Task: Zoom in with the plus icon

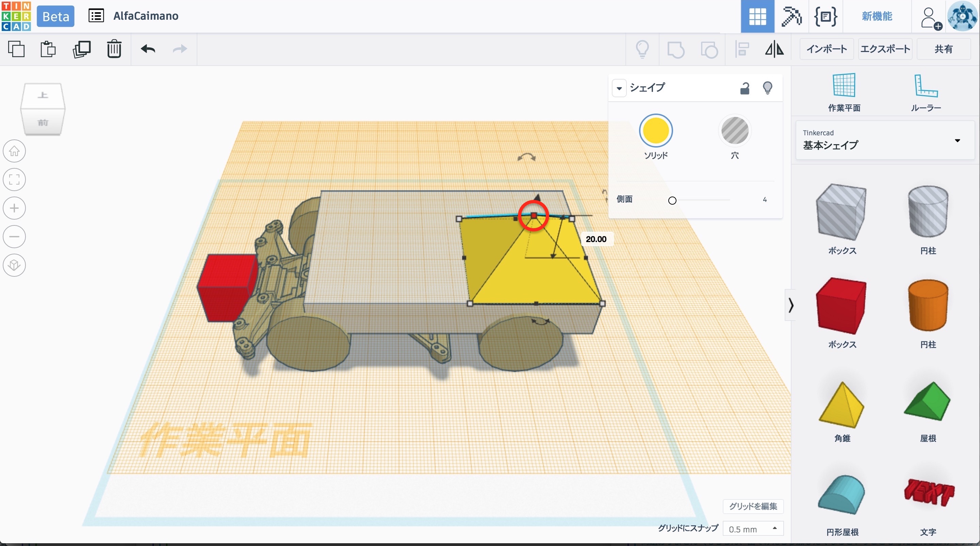Action: (14, 208)
